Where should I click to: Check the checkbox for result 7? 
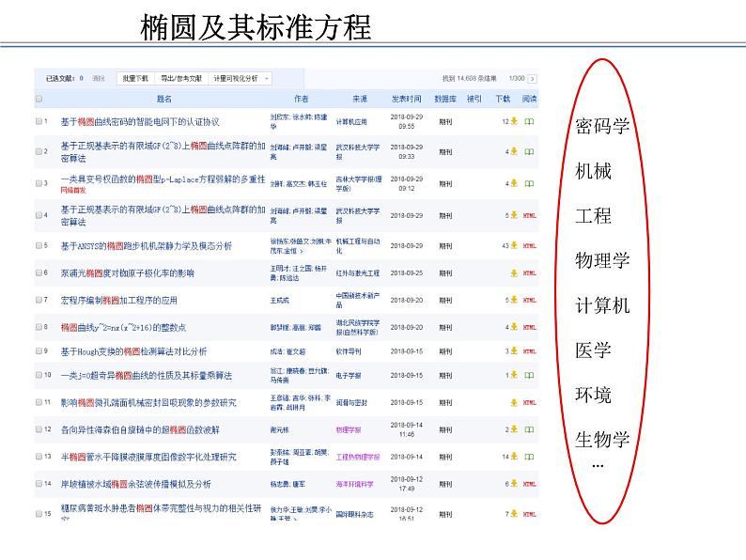coord(39,300)
